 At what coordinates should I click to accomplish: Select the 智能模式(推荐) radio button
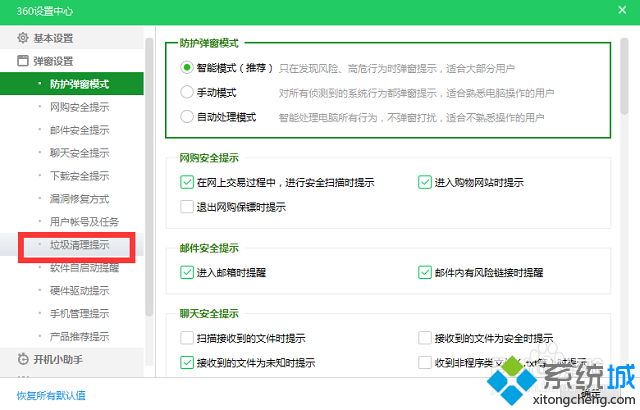tap(186, 67)
